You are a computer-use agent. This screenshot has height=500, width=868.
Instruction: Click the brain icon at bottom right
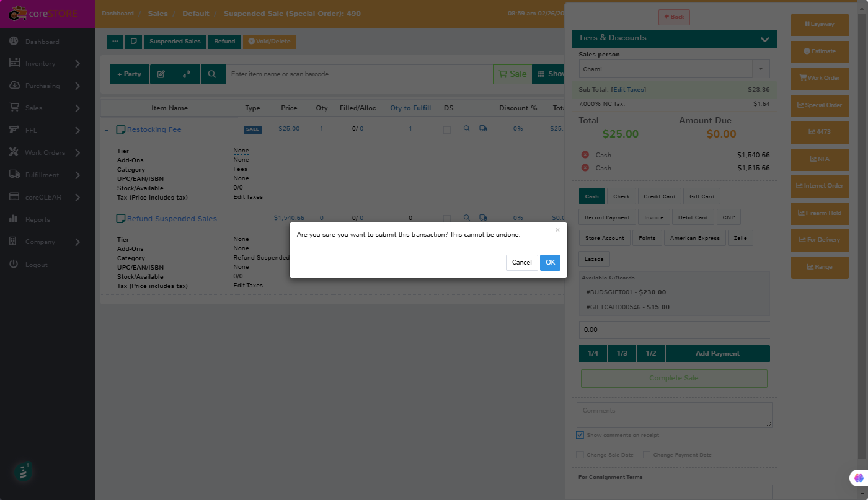point(859,478)
